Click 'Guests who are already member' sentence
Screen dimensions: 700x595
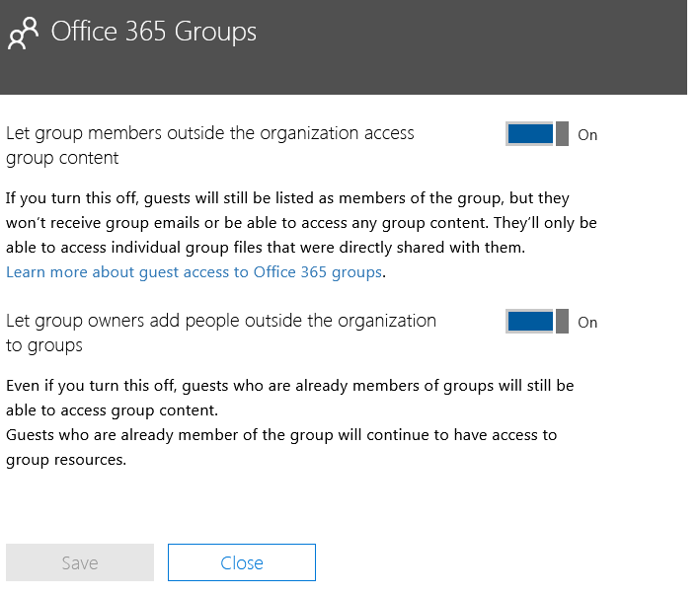281,447
